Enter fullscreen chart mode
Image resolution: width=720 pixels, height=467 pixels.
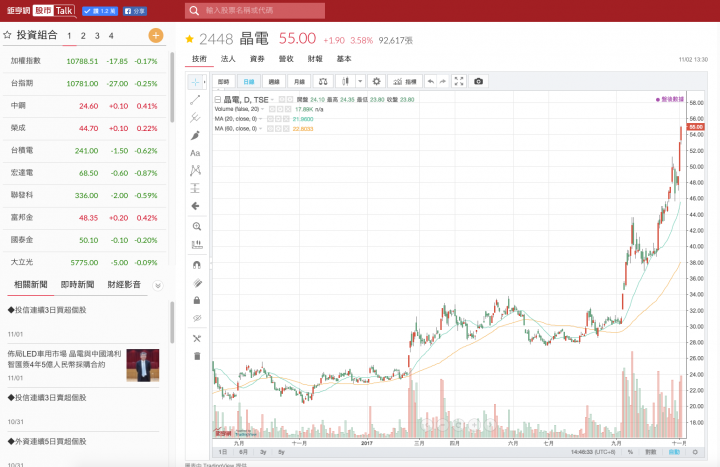[459, 81]
